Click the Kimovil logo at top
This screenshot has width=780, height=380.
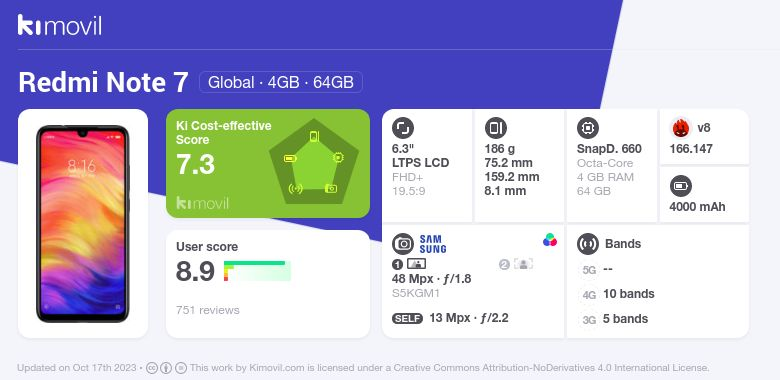pyautogui.click(x=60, y=25)
